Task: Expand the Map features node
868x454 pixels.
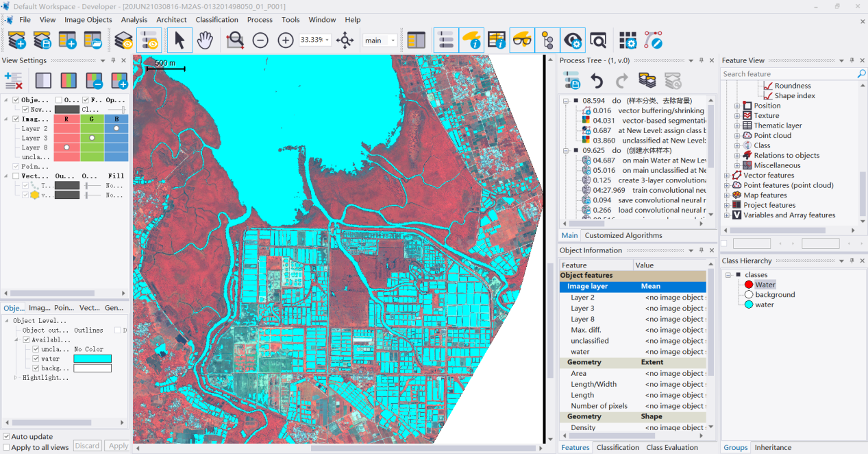Action: pos(727,195)
